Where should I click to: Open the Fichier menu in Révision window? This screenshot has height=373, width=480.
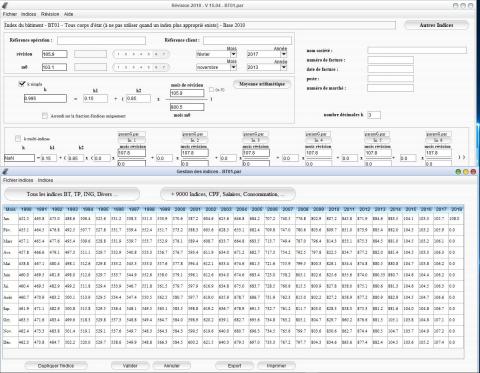pos(10,14)
